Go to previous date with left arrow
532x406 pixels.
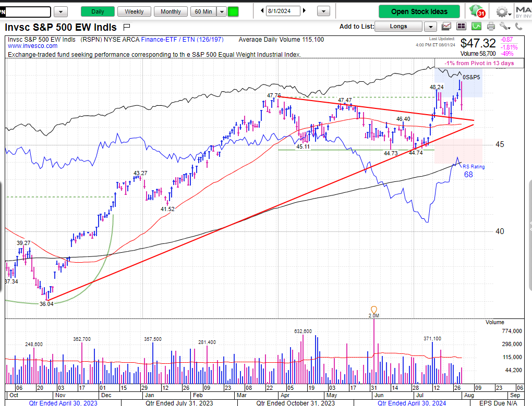[x=262, y=11]
